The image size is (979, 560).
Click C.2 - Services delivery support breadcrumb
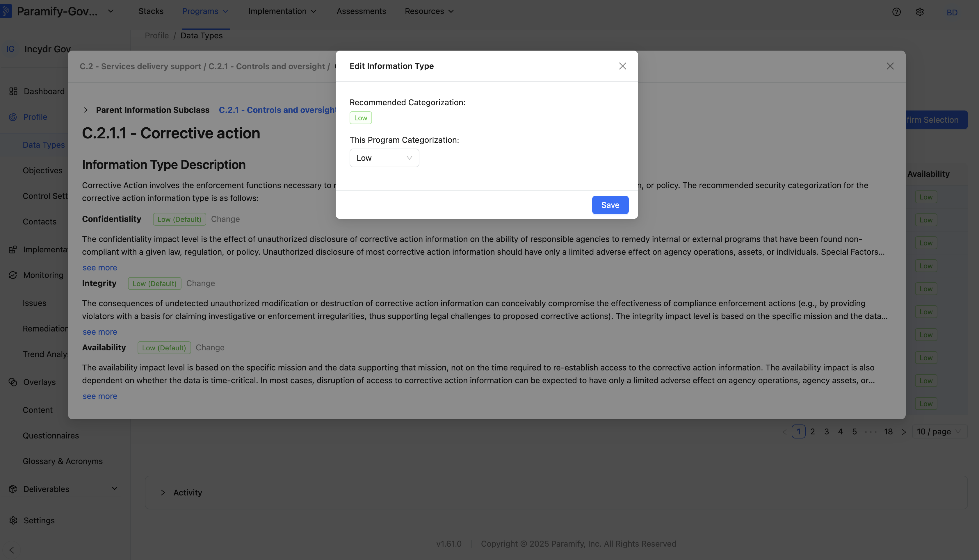(140, 66)
